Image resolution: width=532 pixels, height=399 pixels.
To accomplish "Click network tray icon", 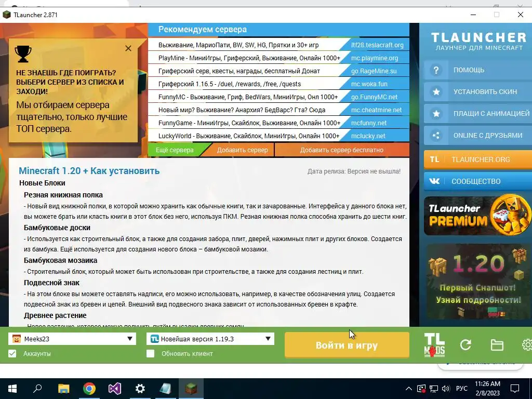I will pos(434,389).
